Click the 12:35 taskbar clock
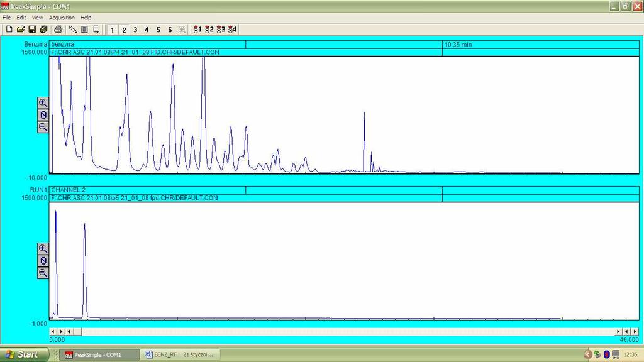The width and height of the screenshot is (644, 362). pos(630,354)
